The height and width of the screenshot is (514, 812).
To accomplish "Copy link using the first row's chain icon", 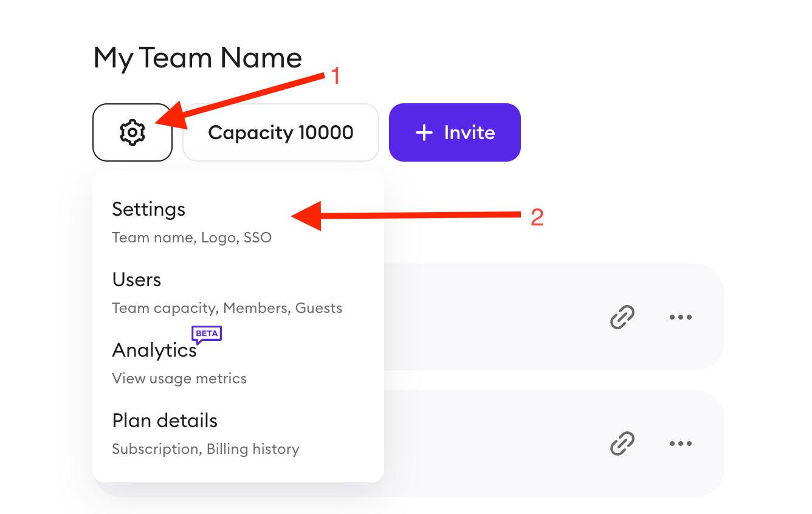I will 622,317.
